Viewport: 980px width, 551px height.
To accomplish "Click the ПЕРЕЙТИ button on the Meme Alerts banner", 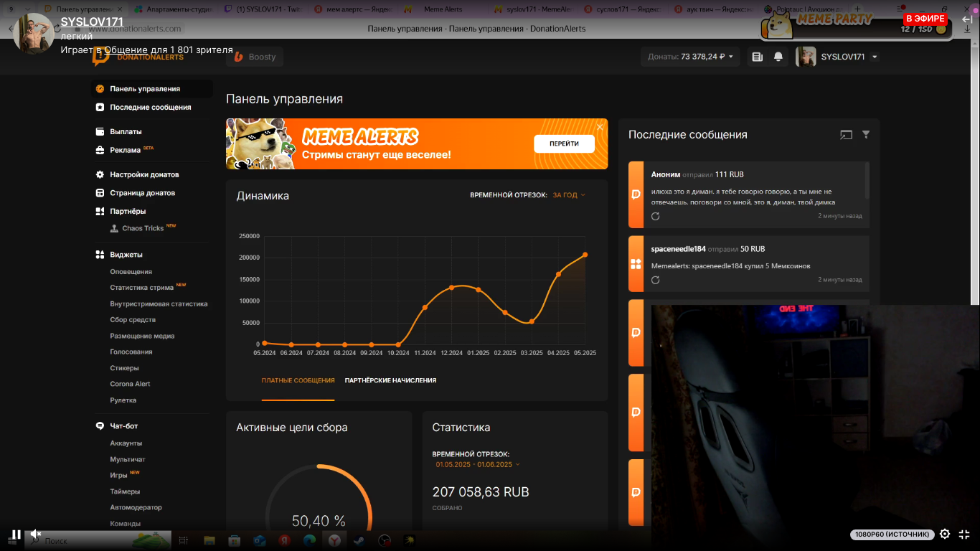I will click(564, 143).
